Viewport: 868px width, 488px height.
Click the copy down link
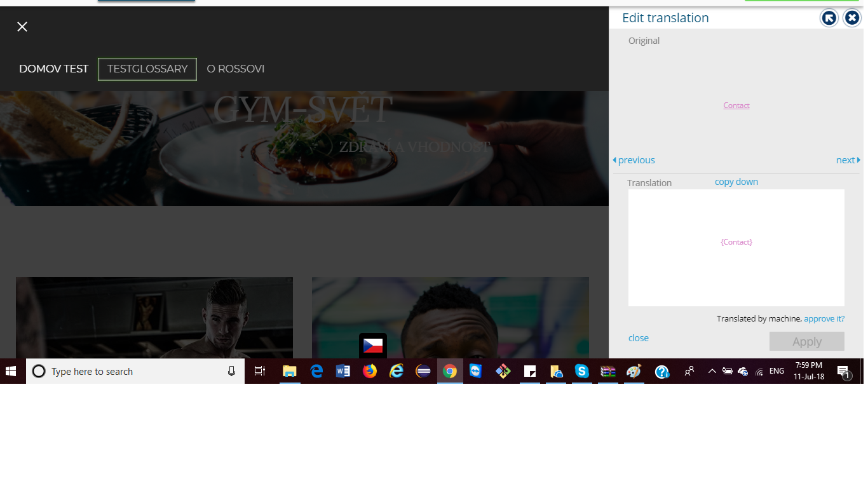coord(736,182)
